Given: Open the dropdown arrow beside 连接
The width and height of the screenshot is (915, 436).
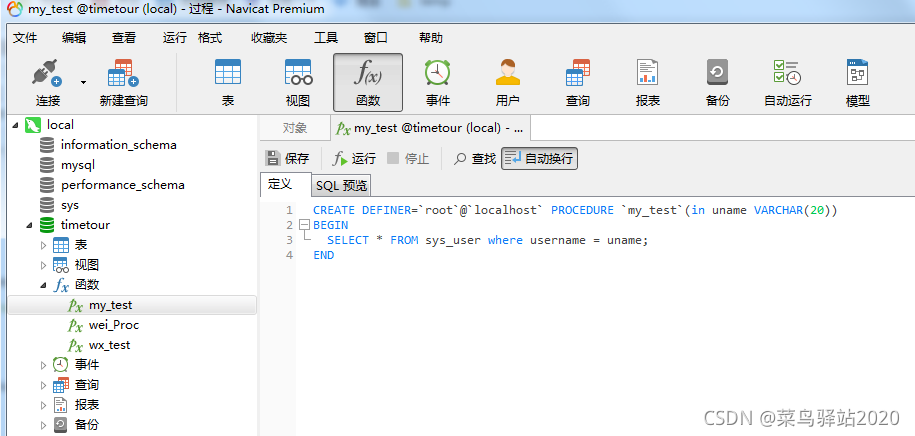Looking at the screenshot, I should [83, 82].
